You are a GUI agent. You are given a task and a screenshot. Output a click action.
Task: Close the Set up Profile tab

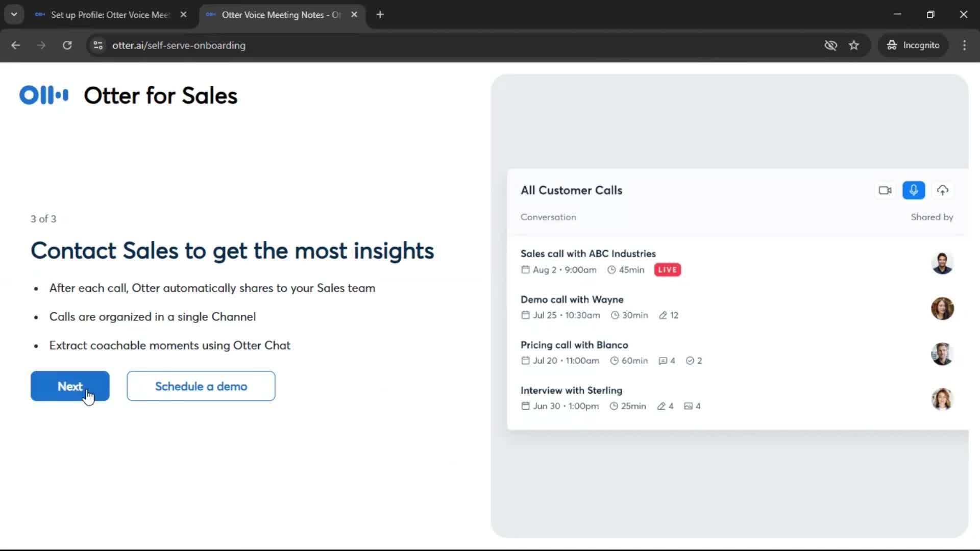(x=184, y=15)
